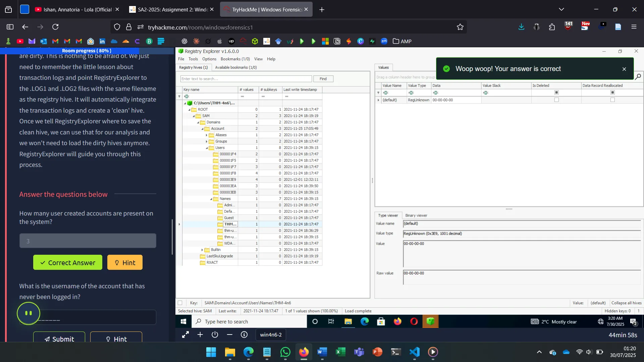Click the Values panel search magnifier
The width and height of the screenshot is (644, 362).
point(638,77)
